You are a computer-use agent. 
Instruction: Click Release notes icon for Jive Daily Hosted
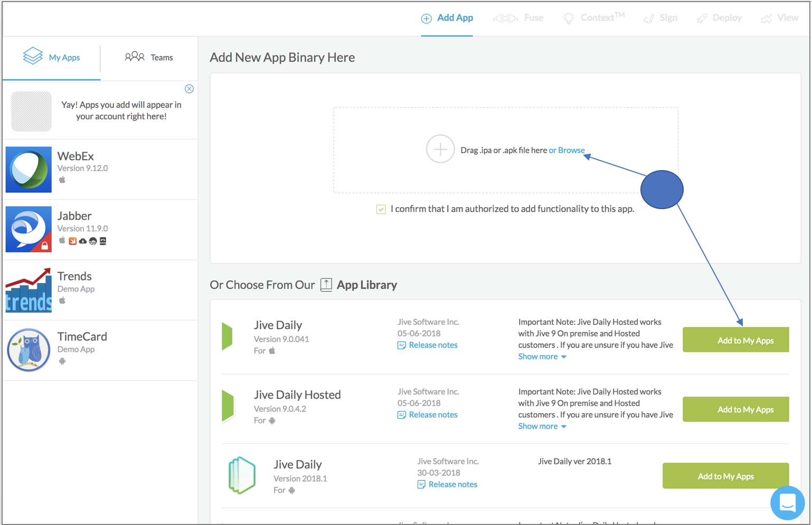click(x=401, y=415)
